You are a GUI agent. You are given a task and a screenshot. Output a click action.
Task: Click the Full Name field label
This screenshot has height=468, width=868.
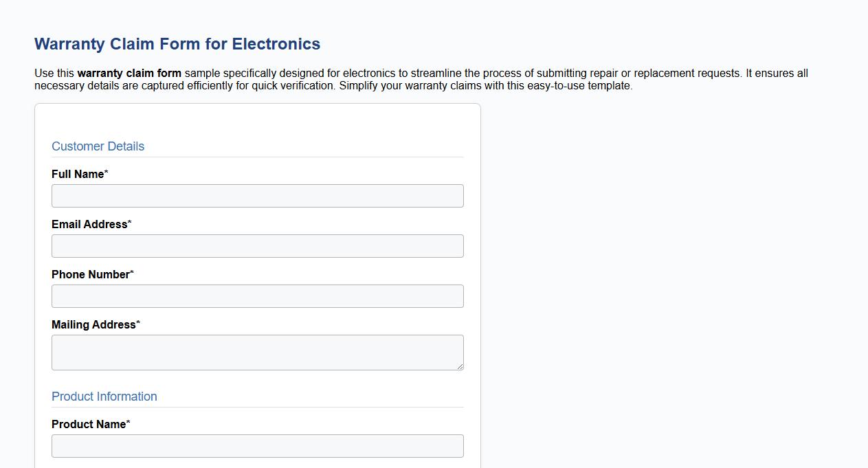click(x=76, y=174)
